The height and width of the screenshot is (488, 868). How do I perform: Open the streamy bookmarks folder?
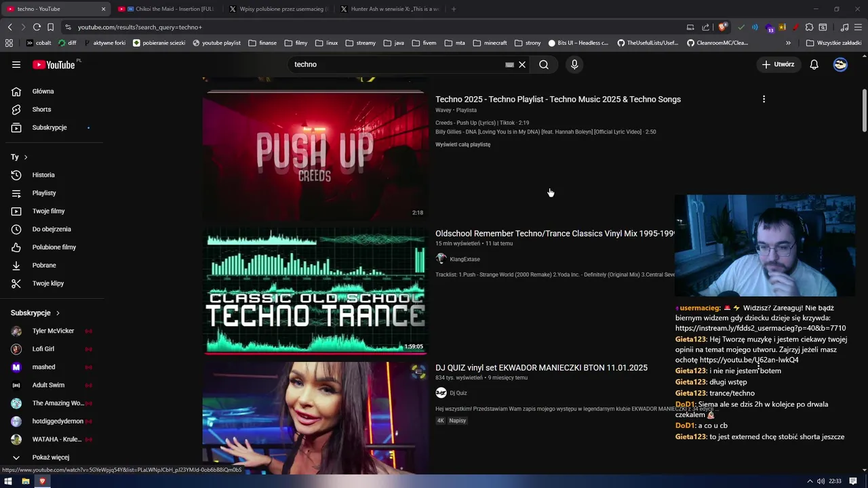pyautogui.click(x=360, y=43)
